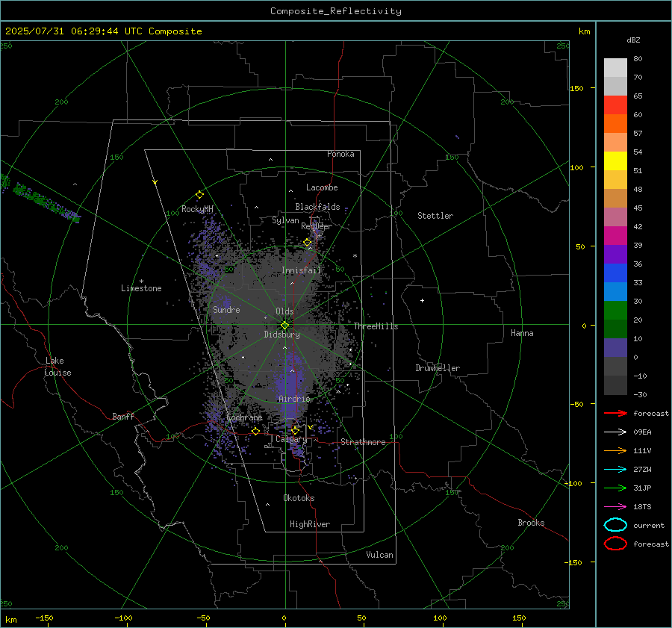The image size is (672, 628).
Task: Click the Airdrie label on the map
Action: (x=294, y=399)
